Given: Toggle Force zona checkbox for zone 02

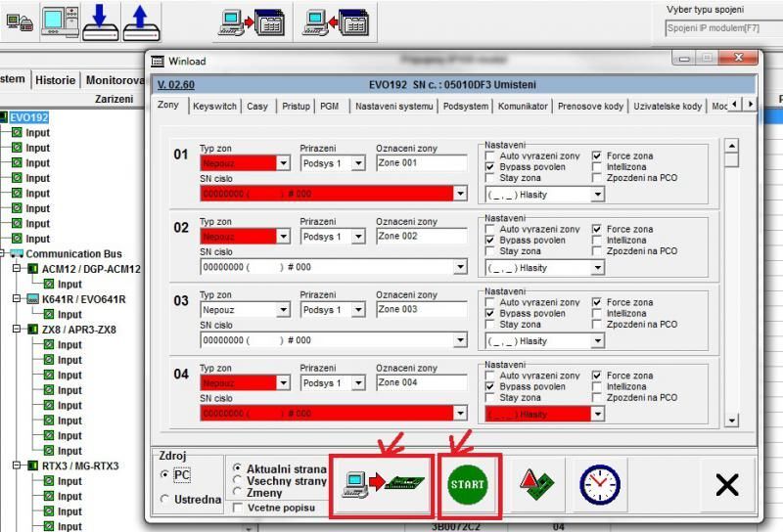Looking at the screenshot, I should coord(597,230).
